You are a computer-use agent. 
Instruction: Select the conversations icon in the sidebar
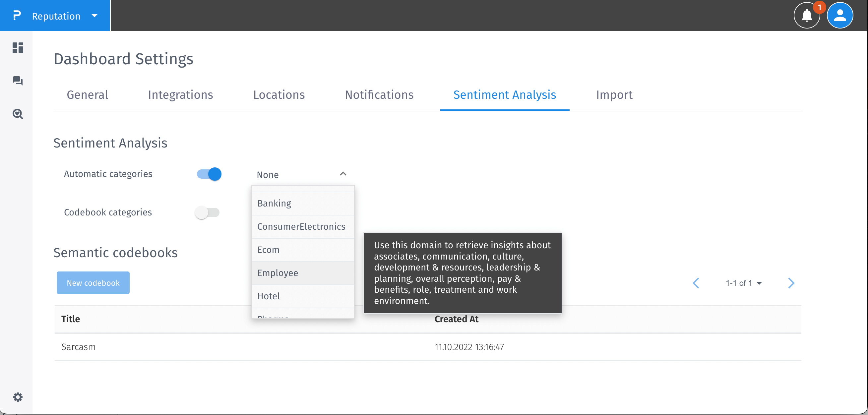point(17,81)
